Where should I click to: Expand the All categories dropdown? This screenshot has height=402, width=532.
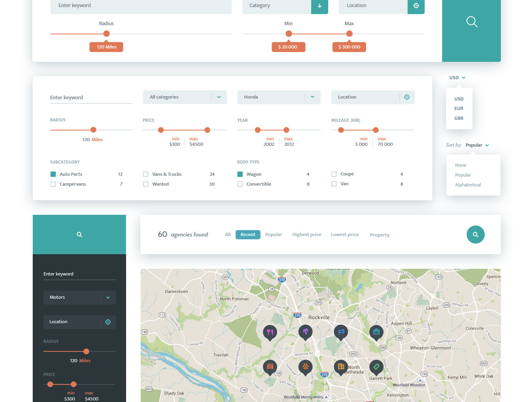click(x=219, y=97)
